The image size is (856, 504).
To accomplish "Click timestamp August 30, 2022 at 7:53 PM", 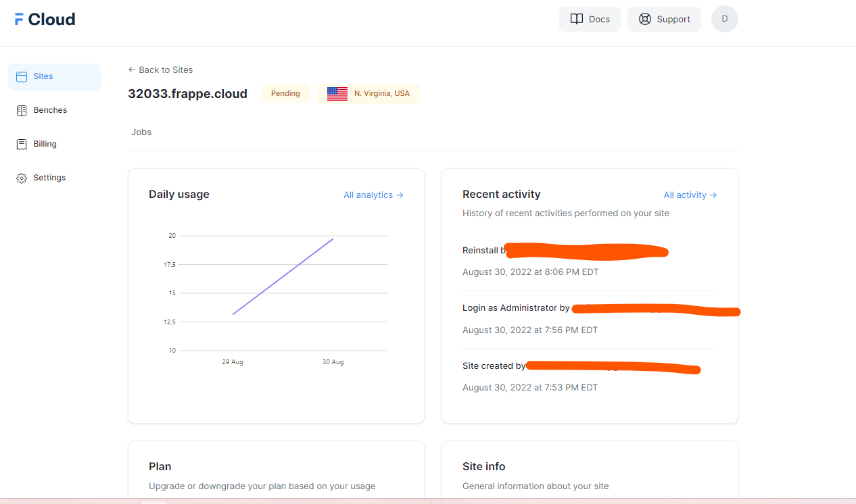I will [x=530, y=388].
